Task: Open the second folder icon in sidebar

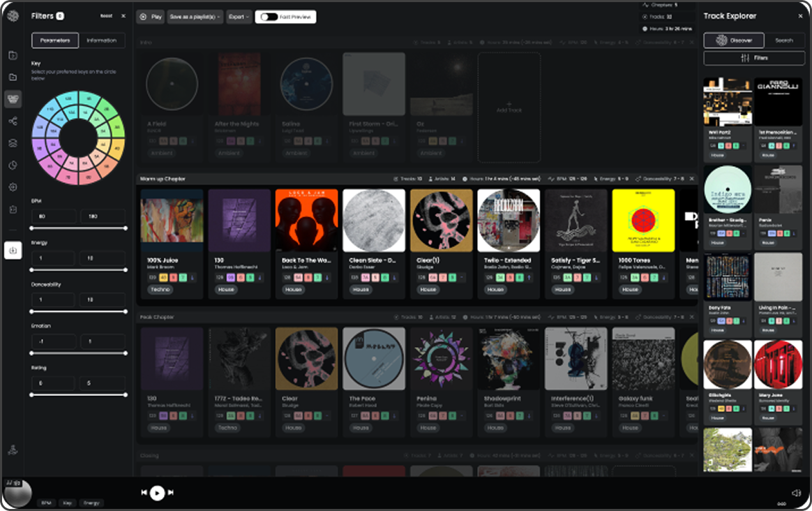Action: click(13, 77)
